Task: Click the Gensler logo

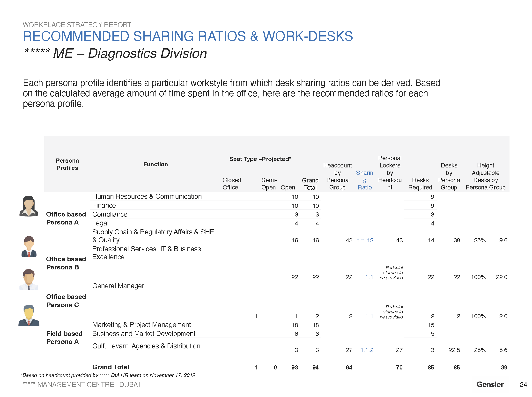Action: click(490, 384)
